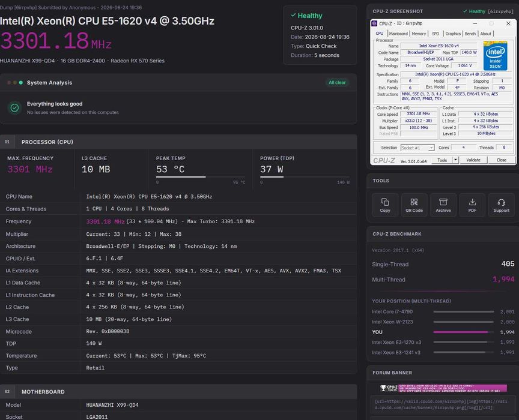Switch to the CPU tab in CPU-Z screenshot

(x=379, y=34)
